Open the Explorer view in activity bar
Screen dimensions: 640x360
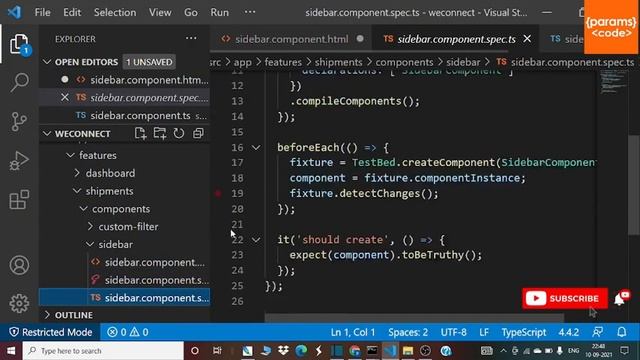(19, 44)
